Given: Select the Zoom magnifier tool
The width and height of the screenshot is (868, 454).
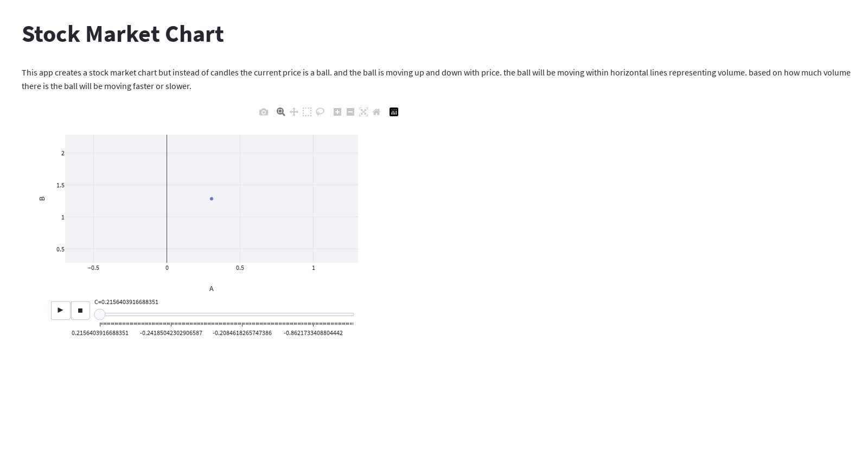Looking at the screenshot, I should (281, 112).
